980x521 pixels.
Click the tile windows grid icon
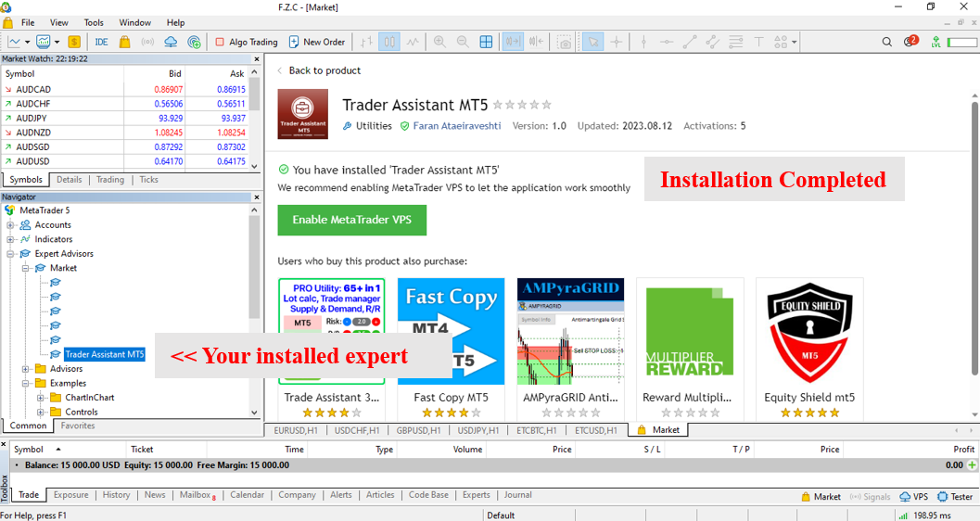(486, 42)
